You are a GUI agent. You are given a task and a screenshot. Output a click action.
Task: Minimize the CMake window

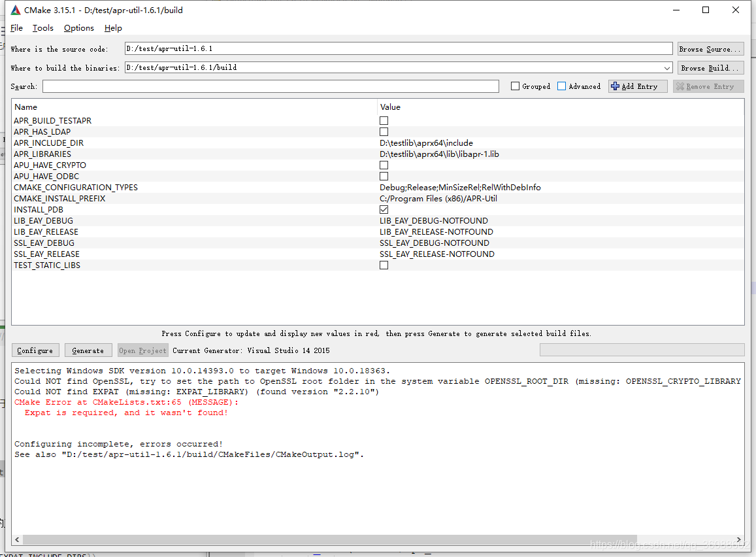point(676,10)
